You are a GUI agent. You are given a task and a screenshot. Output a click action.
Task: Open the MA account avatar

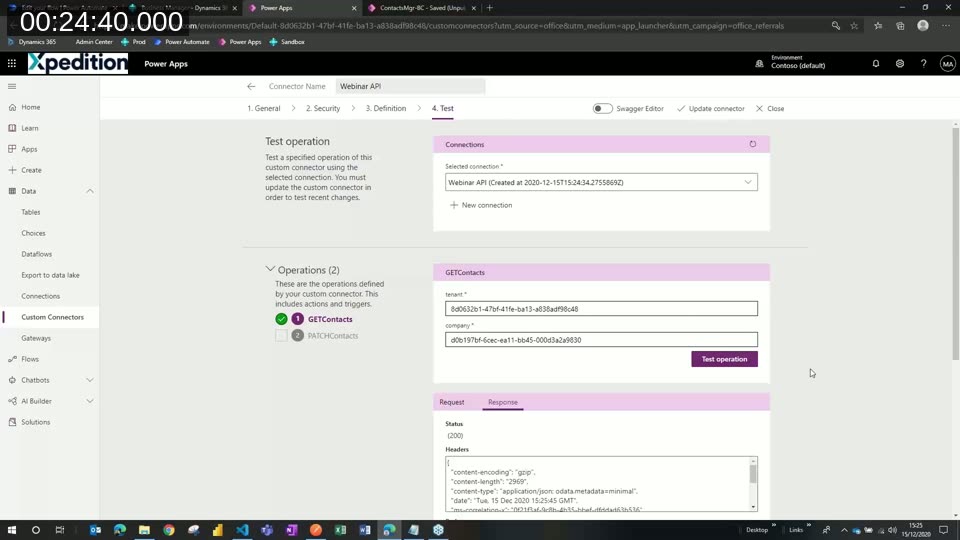(x=947, y=64)
